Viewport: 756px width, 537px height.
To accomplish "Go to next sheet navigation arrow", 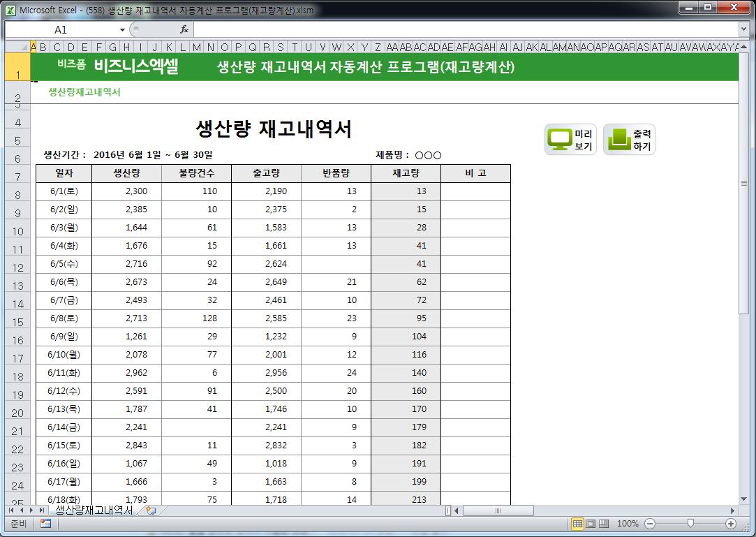I will pyautogui.click(x=31, y=510).
